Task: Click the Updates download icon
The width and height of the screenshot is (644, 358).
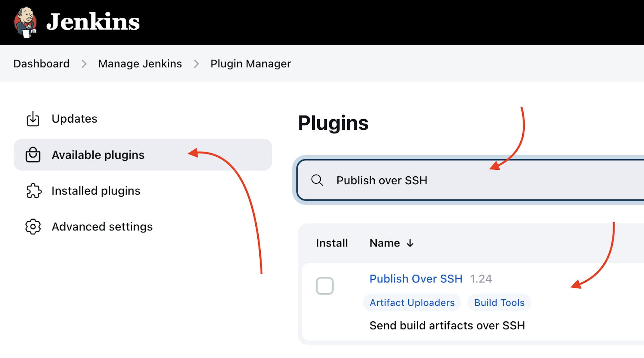Action: point(33,119)
